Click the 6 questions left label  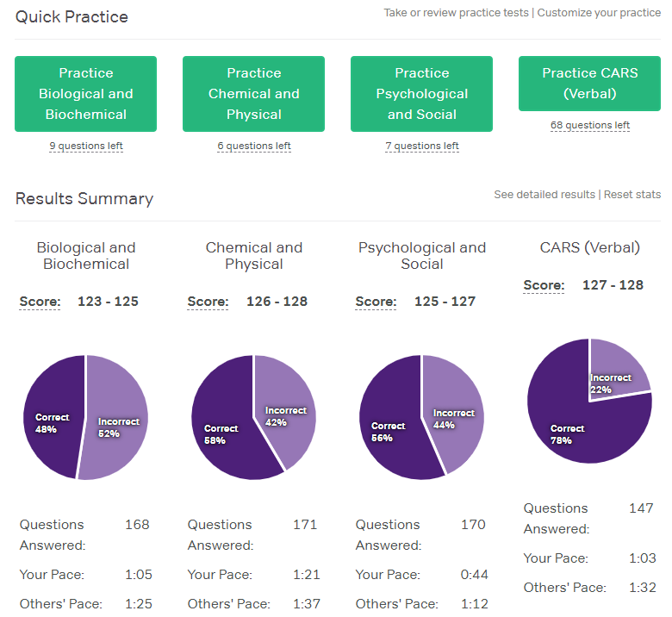point(254,146)
